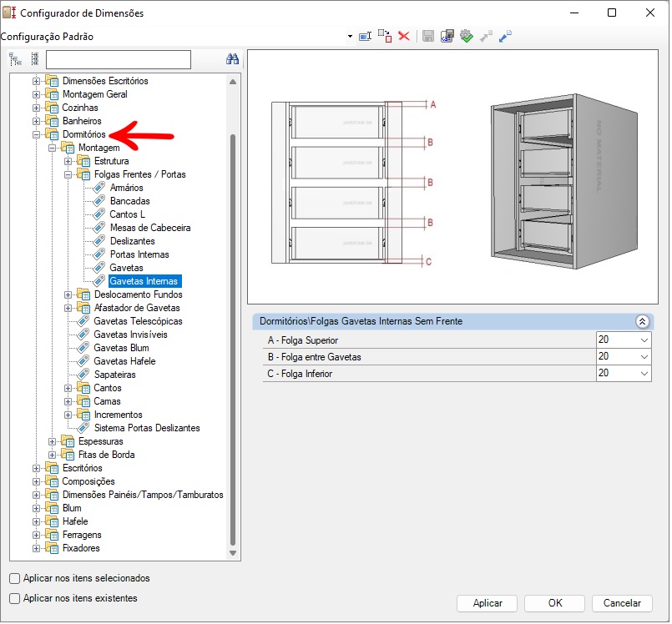Select the Dimensões Painéis/Tampos/Tamburatos item
The width and height of the screenshot is (672, 624).
(143, 495)
